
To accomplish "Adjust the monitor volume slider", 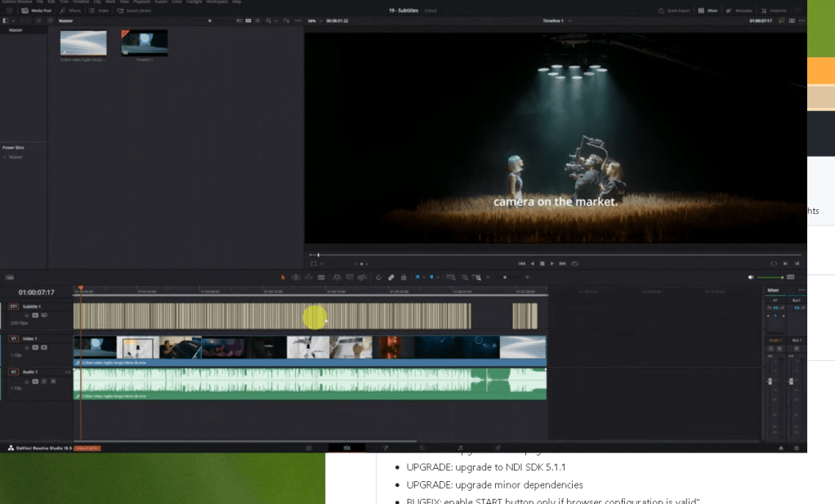I will pyautogui.click(x=770, y=277).
